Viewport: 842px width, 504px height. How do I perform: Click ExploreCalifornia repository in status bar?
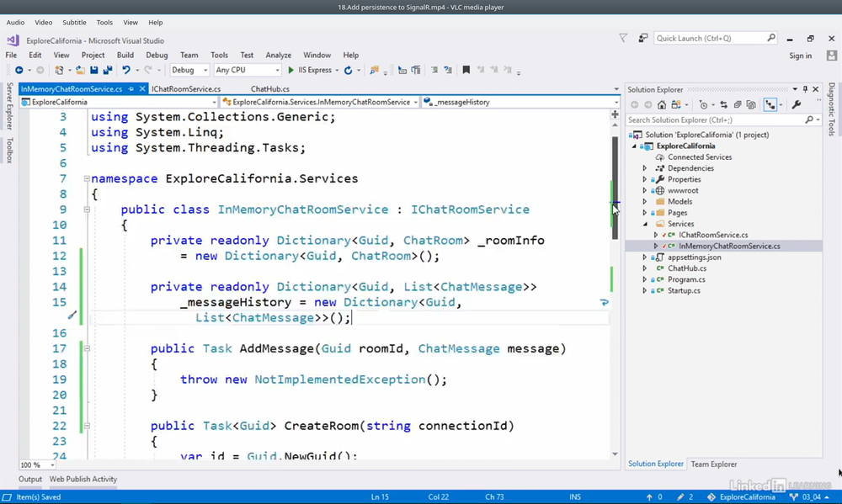(741, 497)
